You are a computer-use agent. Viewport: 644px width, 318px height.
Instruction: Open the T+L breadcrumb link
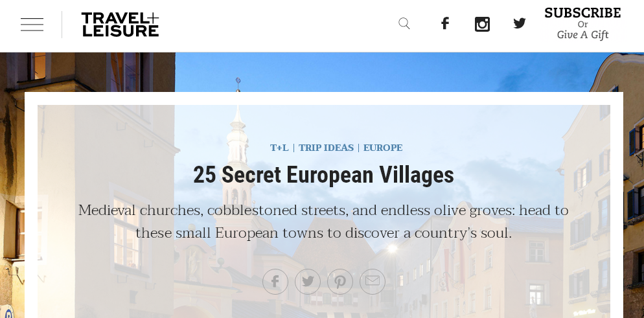pyautogui.click(x=279, y=148)
